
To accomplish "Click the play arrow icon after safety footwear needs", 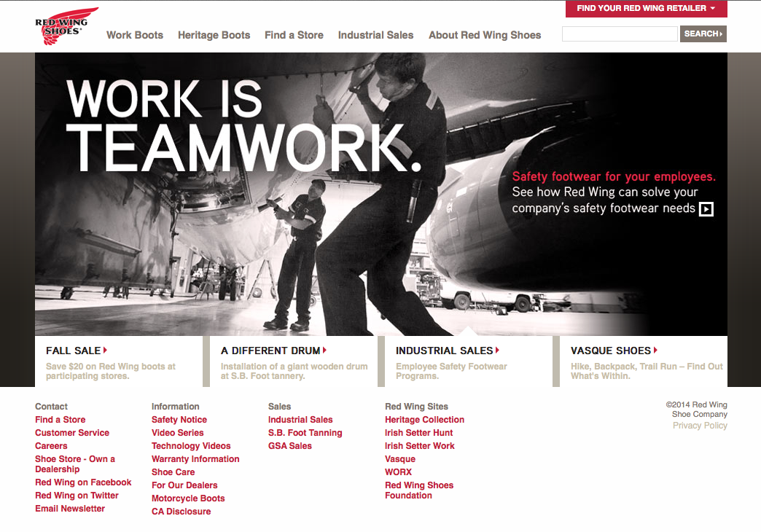I will 706,209.
